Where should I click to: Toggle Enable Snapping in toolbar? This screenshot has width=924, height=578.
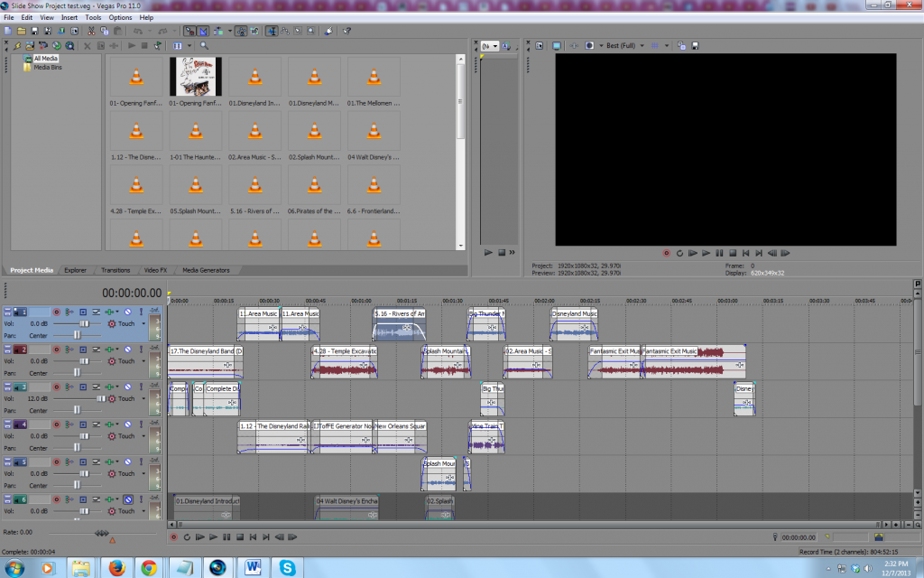(x=189, y=31)
